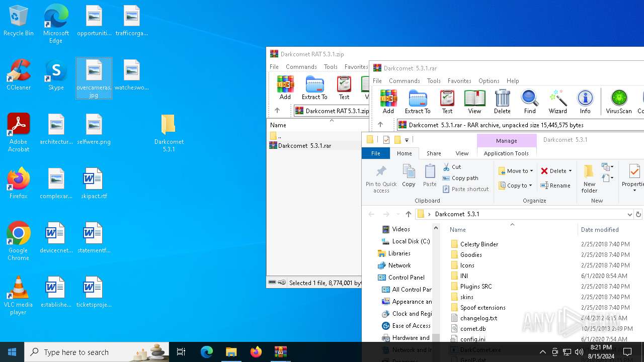Click Date modified column header

600,230
